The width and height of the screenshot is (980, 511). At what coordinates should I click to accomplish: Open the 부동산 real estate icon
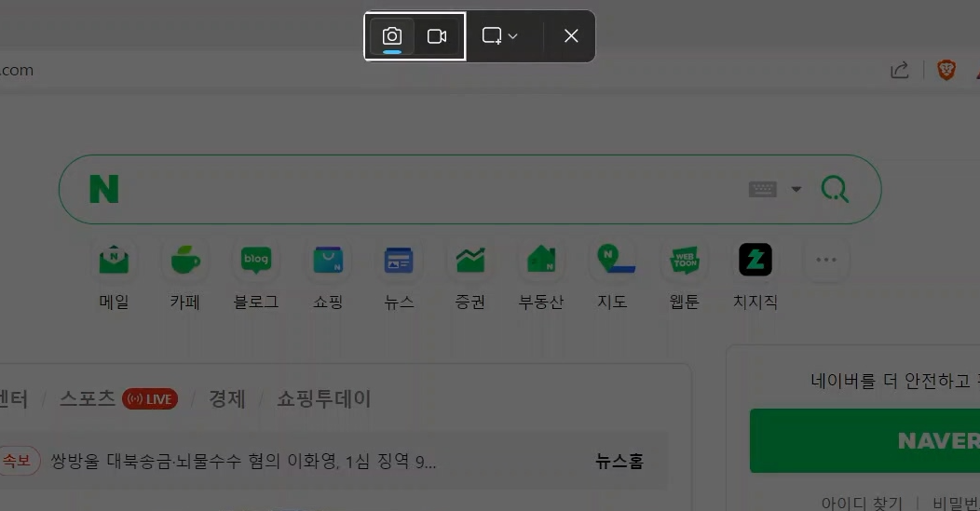click(x=541, y=260)
